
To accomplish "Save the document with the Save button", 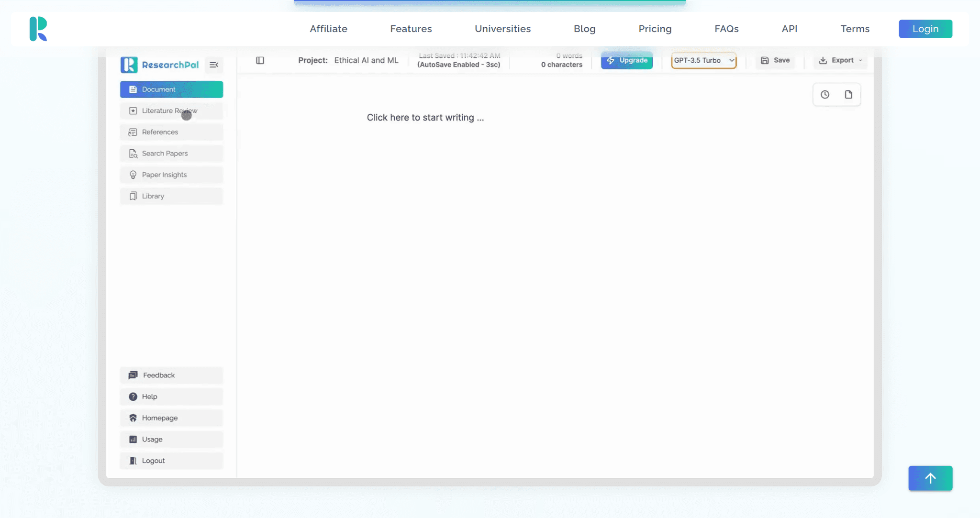I will pos(775,60).
